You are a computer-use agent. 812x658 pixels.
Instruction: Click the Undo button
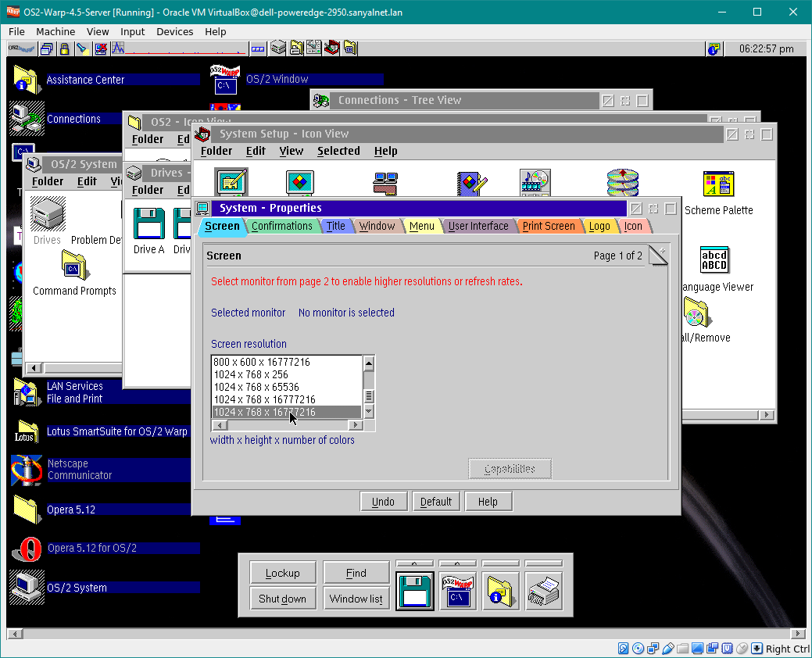tap(383, 502)
